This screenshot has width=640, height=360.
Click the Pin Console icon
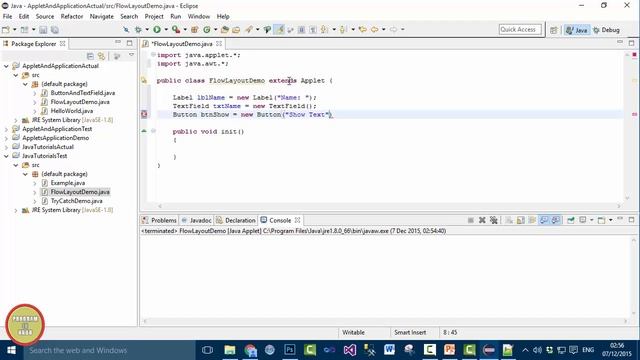[x=571, y=220]
